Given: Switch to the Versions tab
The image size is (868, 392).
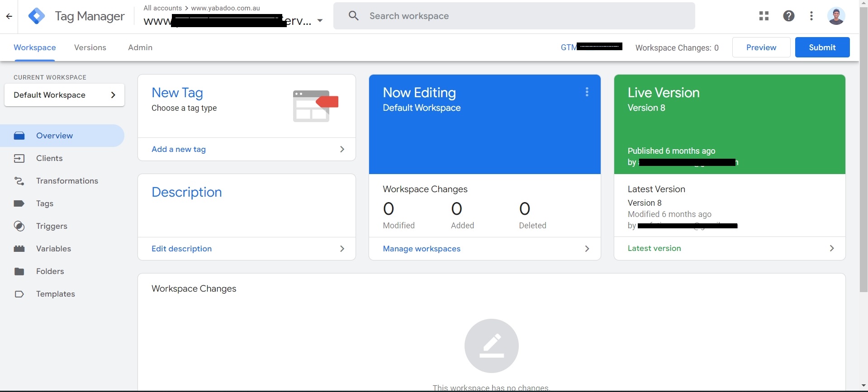Looking at the screenshot, I should 90,47.
